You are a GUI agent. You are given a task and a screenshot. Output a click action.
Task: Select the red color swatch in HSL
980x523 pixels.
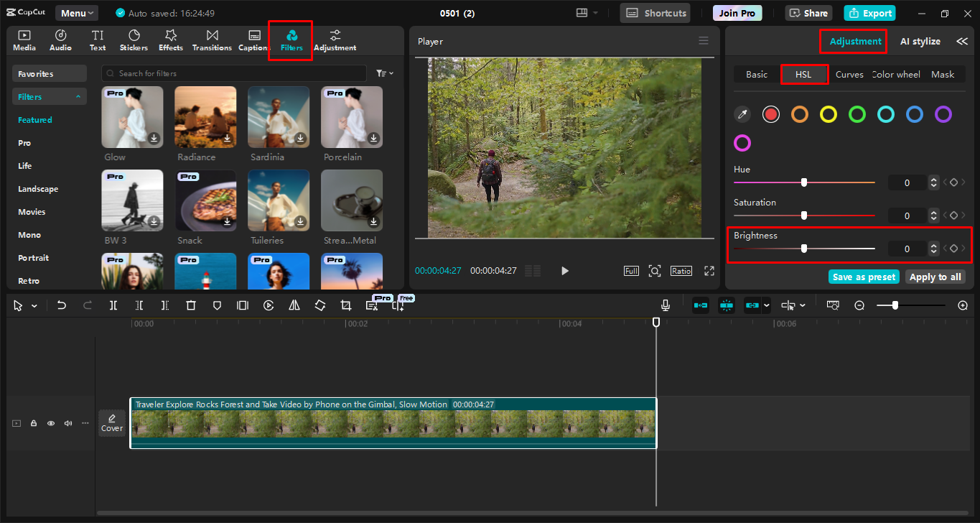pos(770,114)
